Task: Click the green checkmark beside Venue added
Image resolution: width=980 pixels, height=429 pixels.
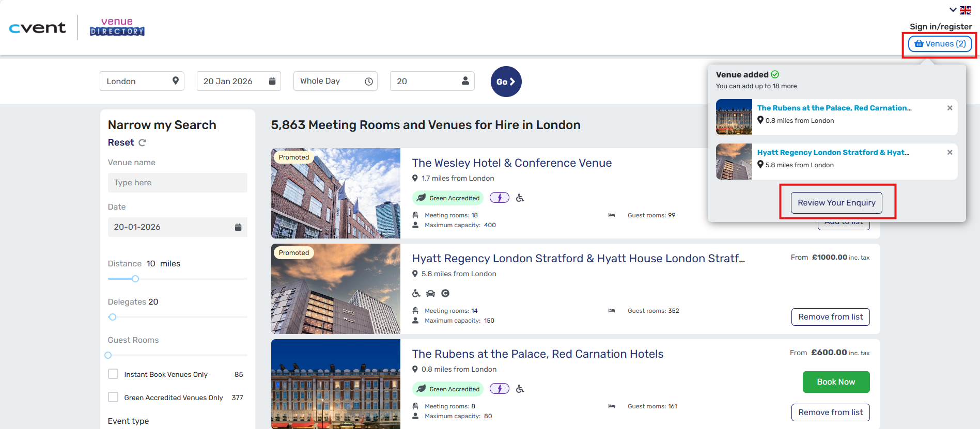Action: [775, 74]
